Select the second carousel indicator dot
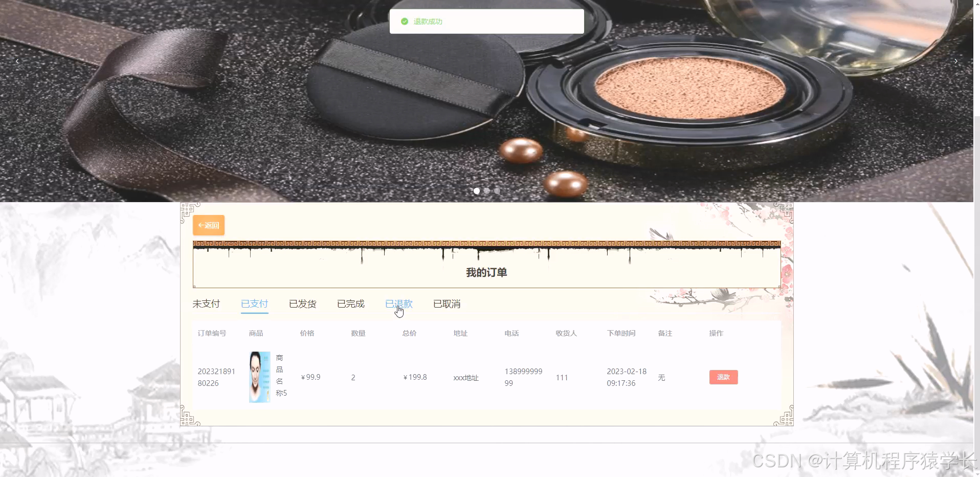This screenshot has height=477, width=980. coord(487,191)
